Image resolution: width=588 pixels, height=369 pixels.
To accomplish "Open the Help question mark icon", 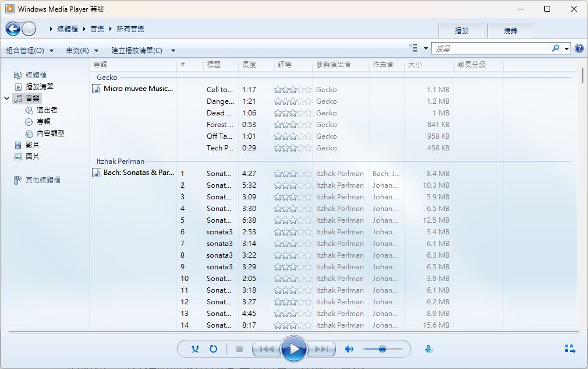I will pyautogui.click(x=579, y=48).
